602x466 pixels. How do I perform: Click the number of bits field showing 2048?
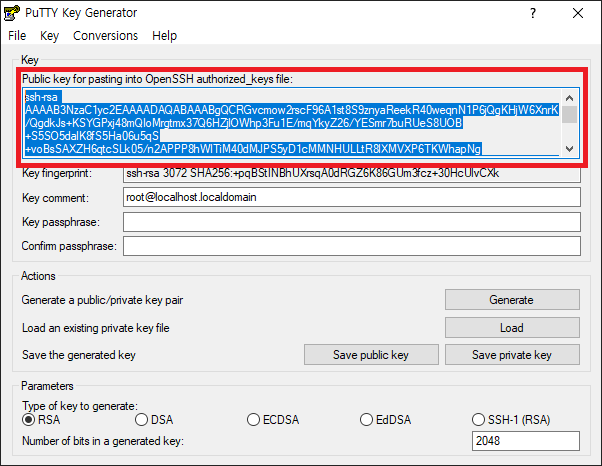tap(526, 441)
